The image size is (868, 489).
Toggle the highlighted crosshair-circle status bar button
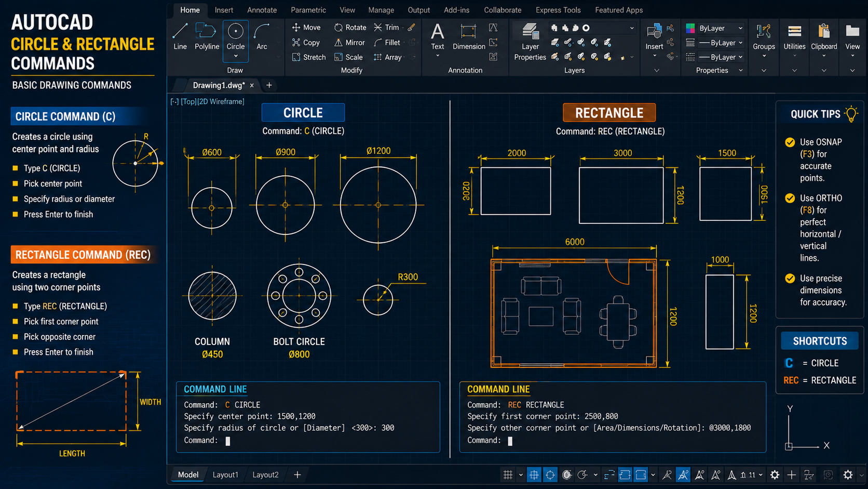coord(550,474)
